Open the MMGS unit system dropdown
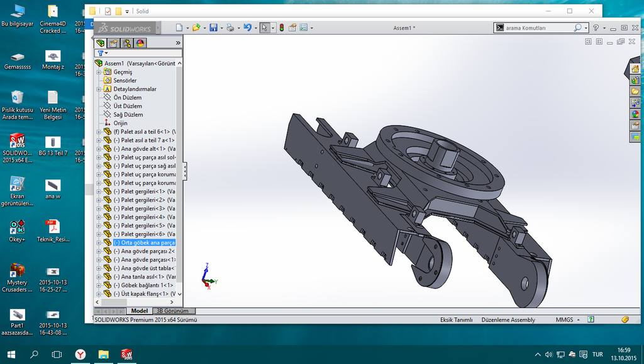 coord(564,320)
